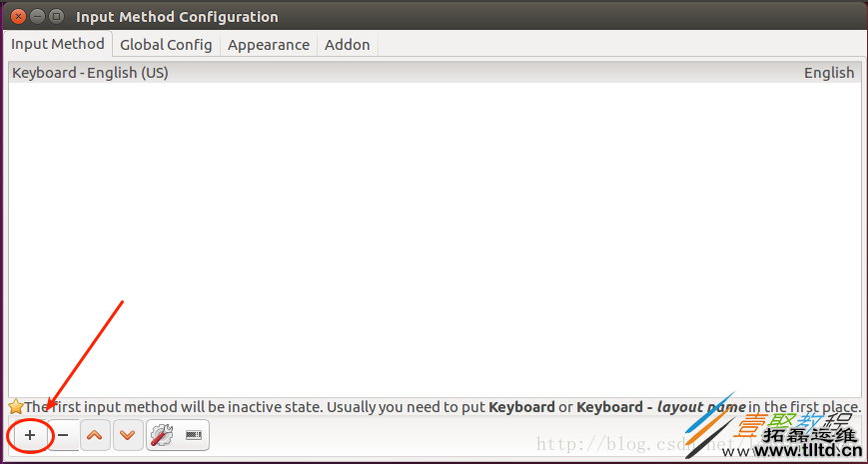Open configure settings for selected input method
This screenshot has height=464, width=868.
pyautogui.click(x=161, y=436)
